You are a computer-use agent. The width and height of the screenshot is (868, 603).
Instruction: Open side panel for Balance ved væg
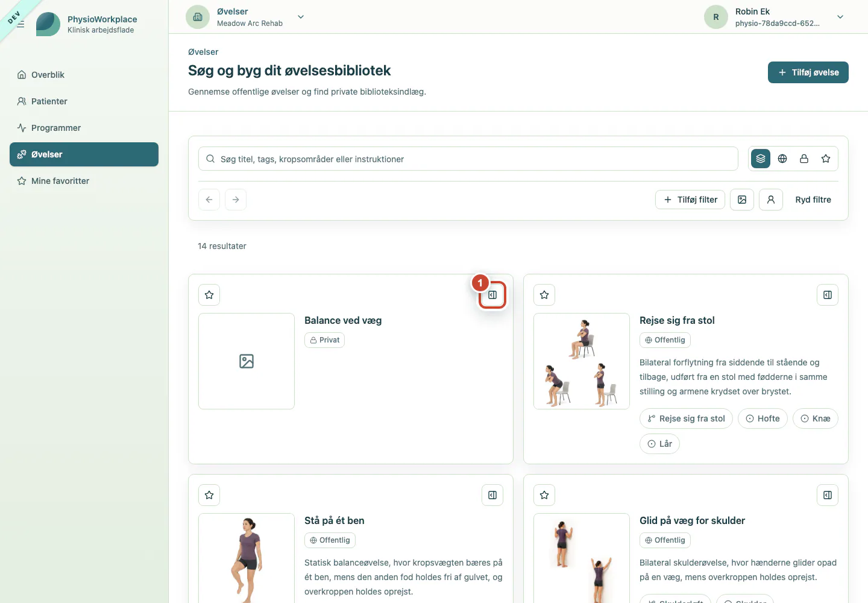pyautogui.click(x=492, y=295)
